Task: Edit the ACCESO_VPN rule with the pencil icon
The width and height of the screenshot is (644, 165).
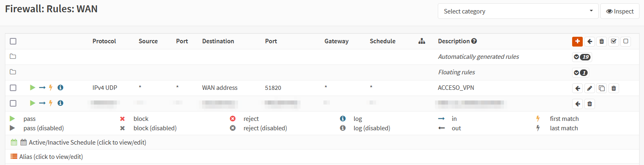Action: (x=590, y=88)
